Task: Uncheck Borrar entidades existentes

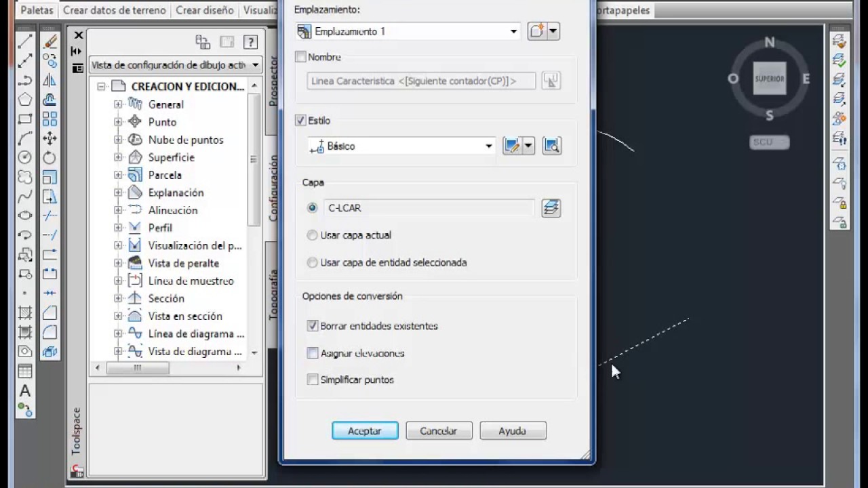Action: [312, 326]
